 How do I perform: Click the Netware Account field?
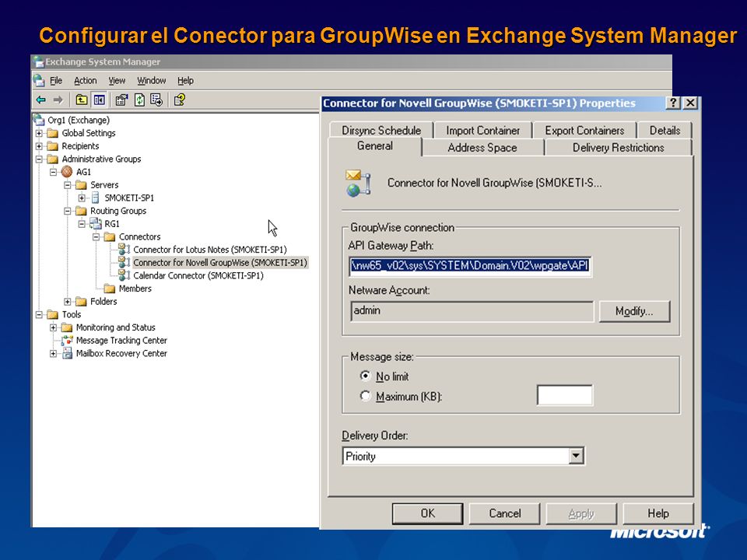472,311
